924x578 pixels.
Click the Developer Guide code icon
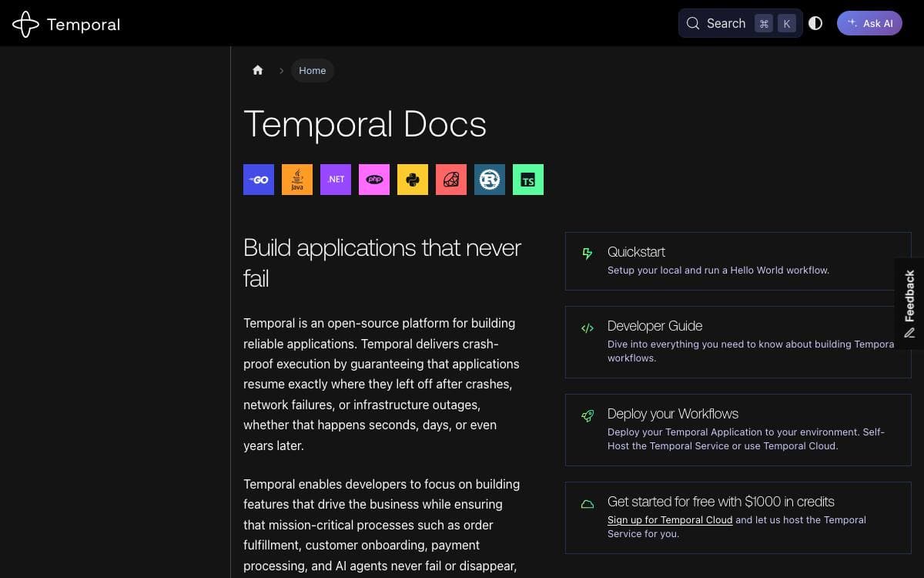click(x=588, y=328)
